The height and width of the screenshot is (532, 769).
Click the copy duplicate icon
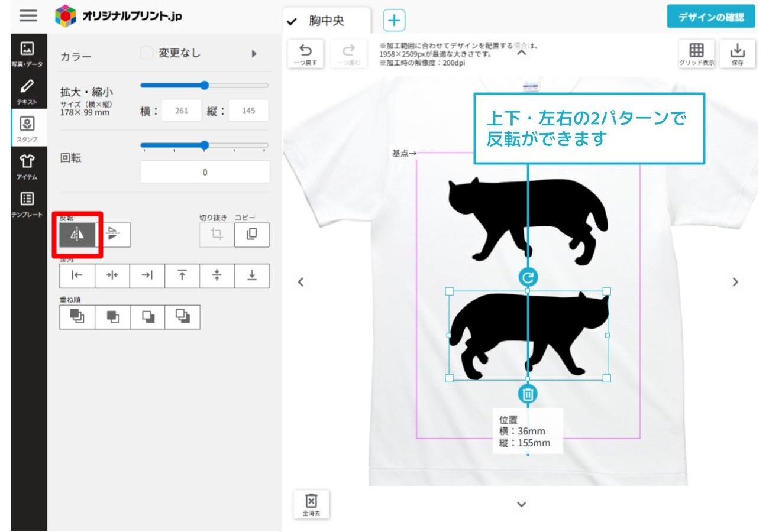coord(251,235)
